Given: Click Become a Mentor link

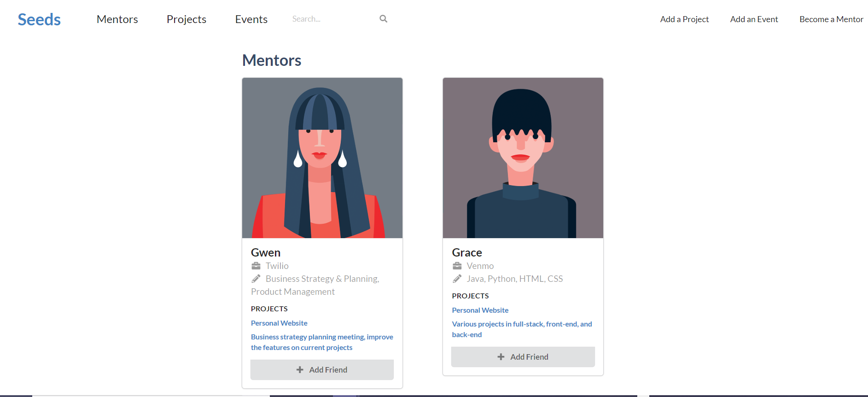Looking at the screenshot, I should click(x=831, y=19).
